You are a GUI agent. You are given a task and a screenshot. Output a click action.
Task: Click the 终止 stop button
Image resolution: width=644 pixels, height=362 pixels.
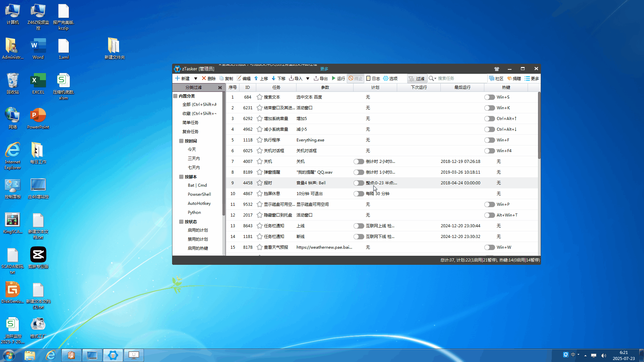(356, 78)
